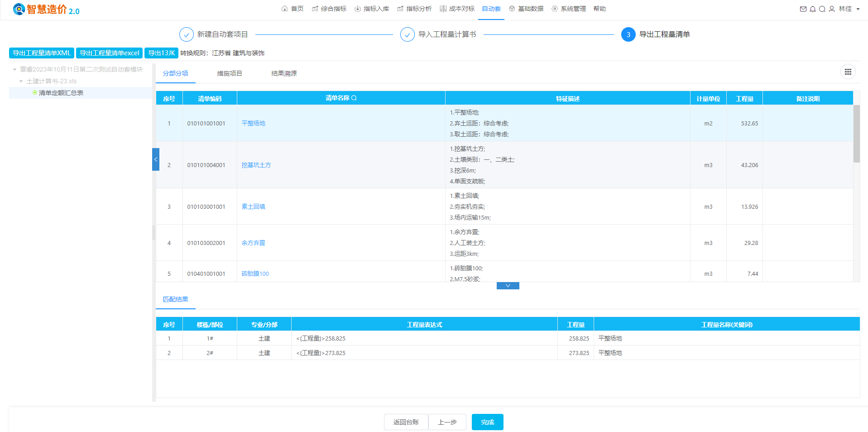
Task: Open the mail envelope icon
Action: pyautogui.click(x=803, y=9)
